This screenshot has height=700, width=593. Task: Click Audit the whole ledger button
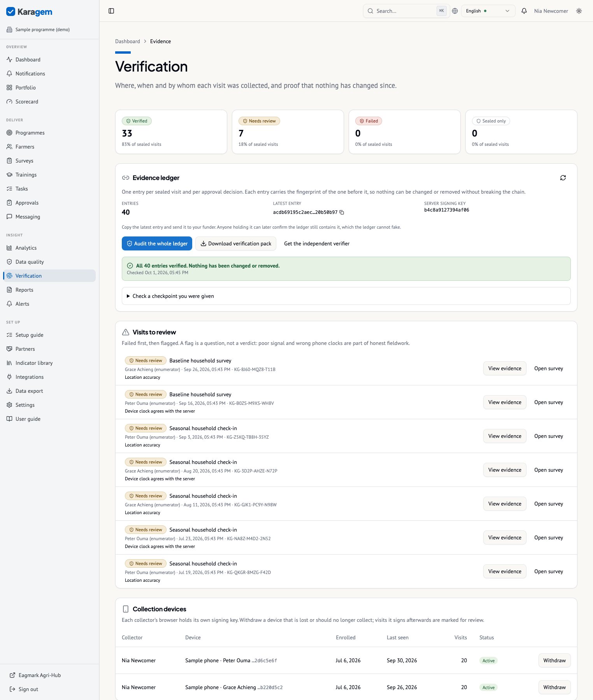click(x=157, y=243)
